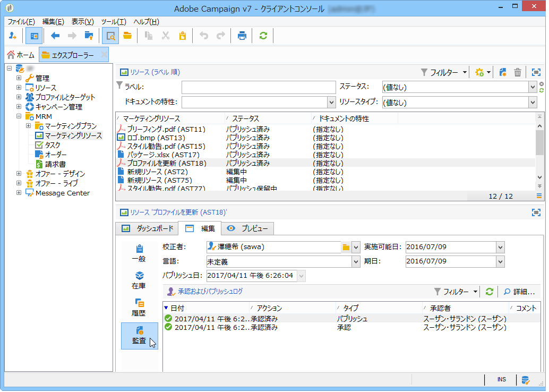Open the リソースタイプ dropdown
549x392 pixels.
point(533,103)
